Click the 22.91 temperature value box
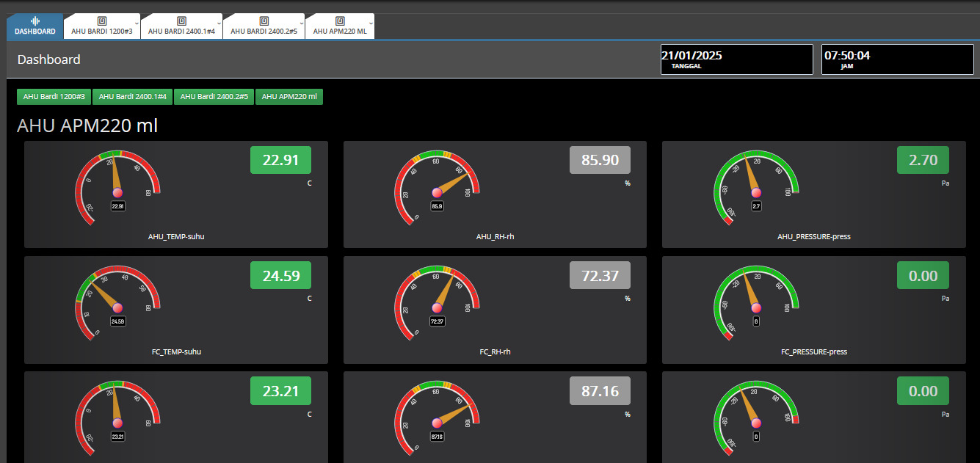 click(x=280, y=160)
